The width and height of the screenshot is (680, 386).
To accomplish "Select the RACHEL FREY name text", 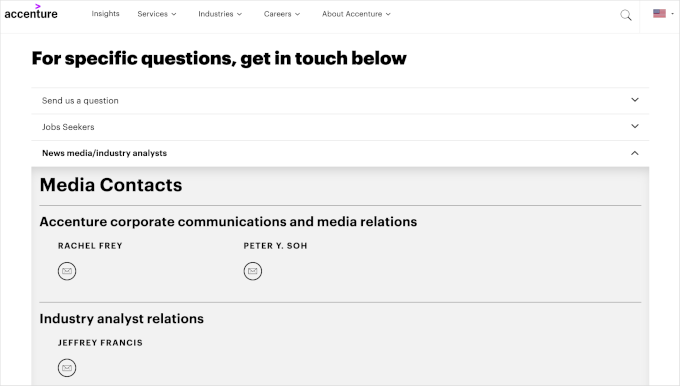I will tap(90, 246).
